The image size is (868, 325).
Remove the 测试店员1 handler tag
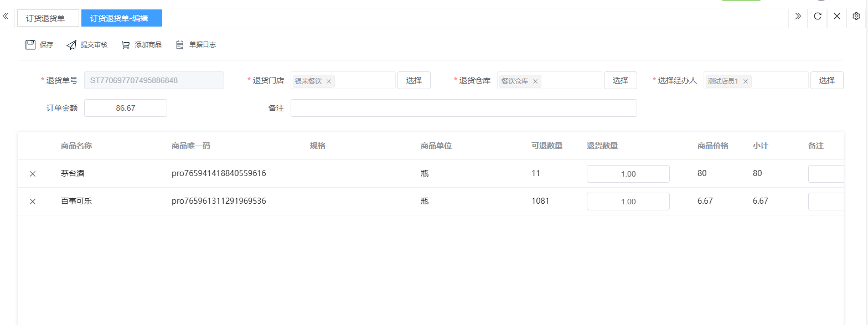(746, 81)
